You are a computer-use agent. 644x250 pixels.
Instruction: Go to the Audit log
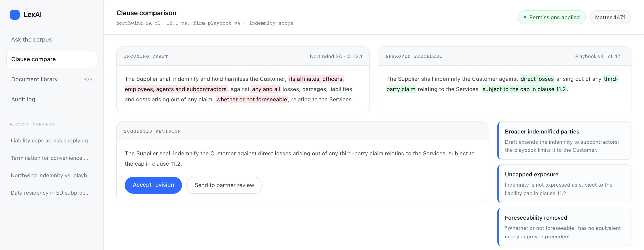[x=51, y=99]
